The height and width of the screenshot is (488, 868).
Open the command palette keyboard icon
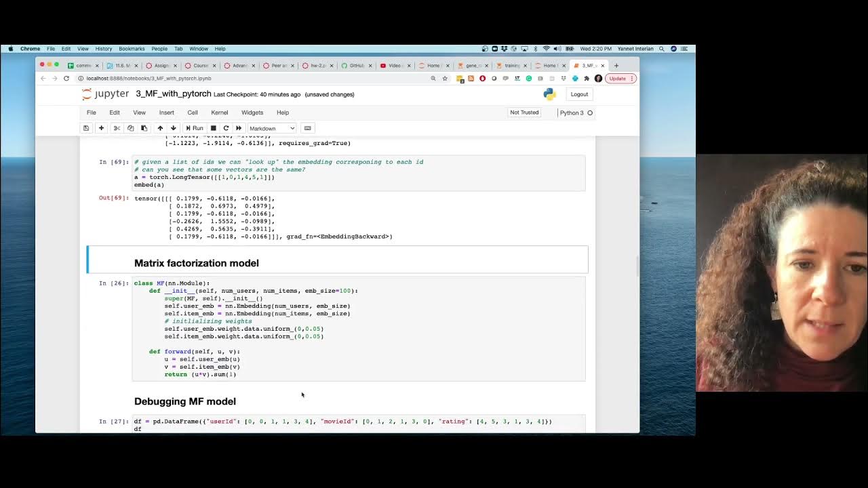307,128
